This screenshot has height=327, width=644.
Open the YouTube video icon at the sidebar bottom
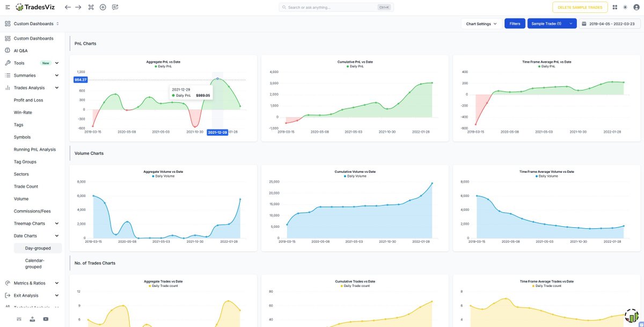point(46,319)
